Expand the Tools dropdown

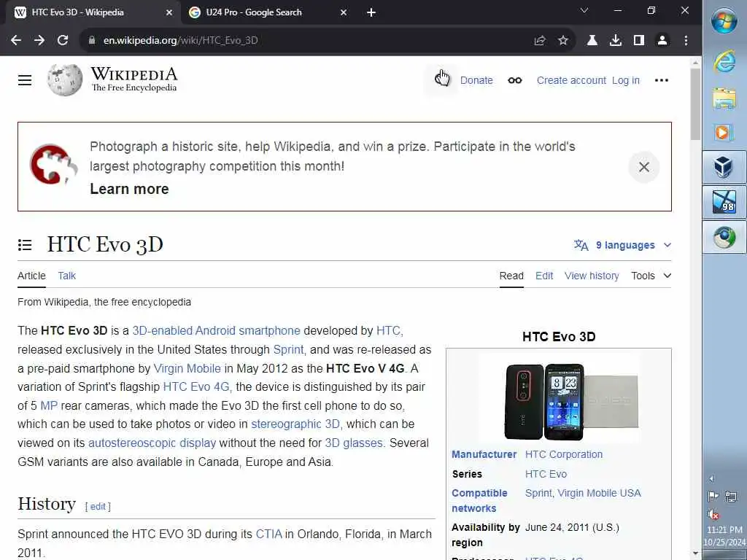651,276
